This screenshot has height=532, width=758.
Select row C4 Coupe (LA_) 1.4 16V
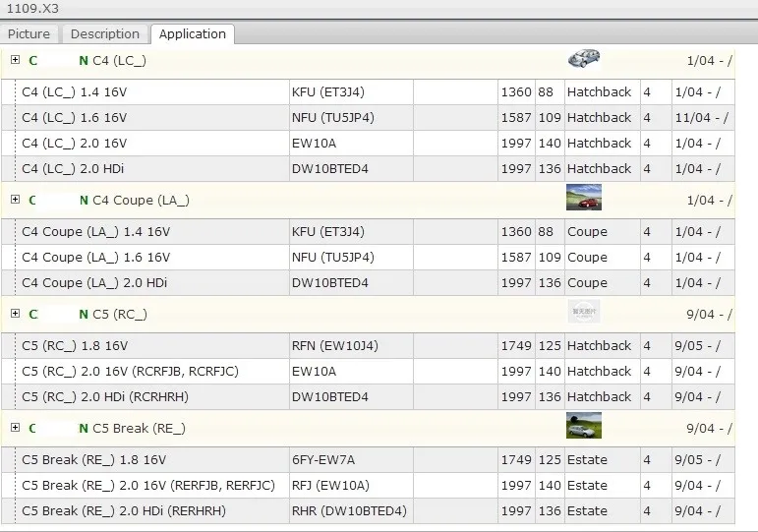[369, 232]
